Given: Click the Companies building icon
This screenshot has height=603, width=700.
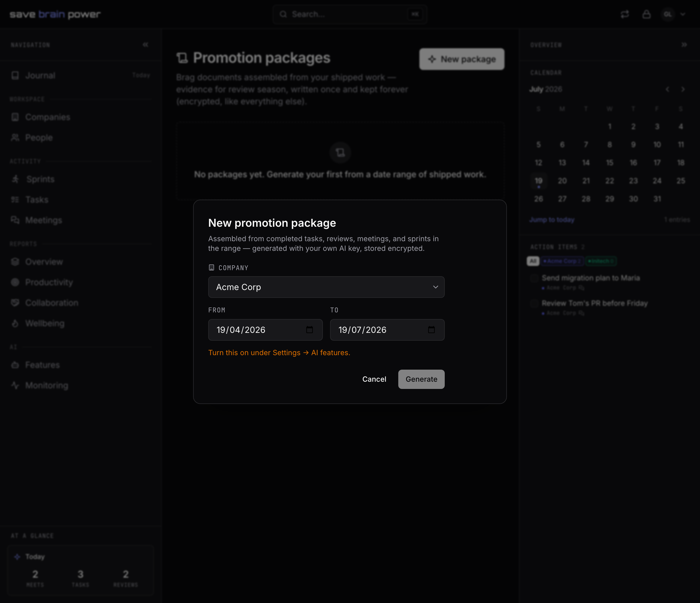Looking at the screenshot, I should 15,117.
